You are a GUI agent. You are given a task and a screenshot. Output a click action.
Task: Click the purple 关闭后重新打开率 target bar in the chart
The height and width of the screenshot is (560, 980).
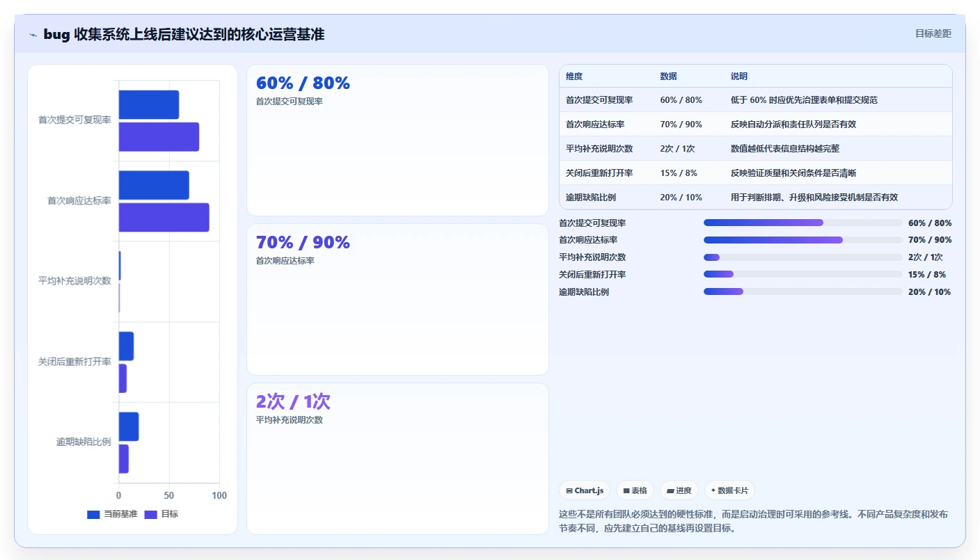[122, 378]
